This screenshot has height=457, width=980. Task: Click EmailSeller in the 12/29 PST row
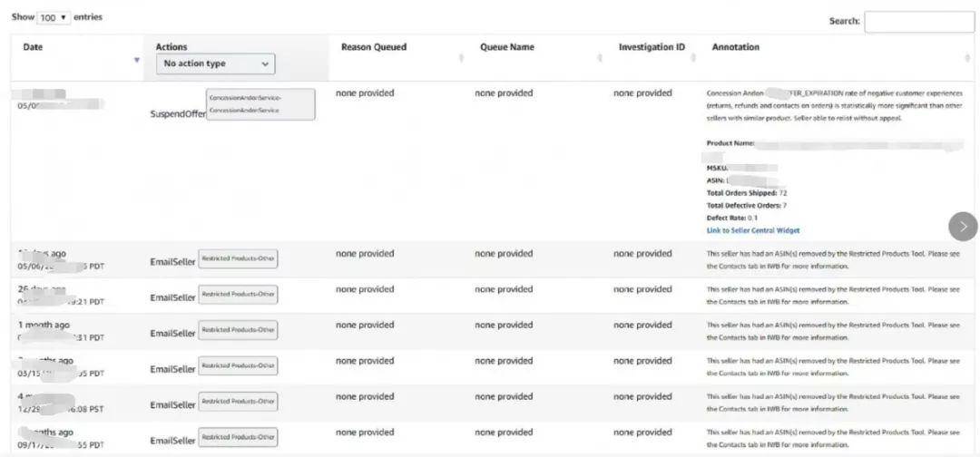[172, 404]
